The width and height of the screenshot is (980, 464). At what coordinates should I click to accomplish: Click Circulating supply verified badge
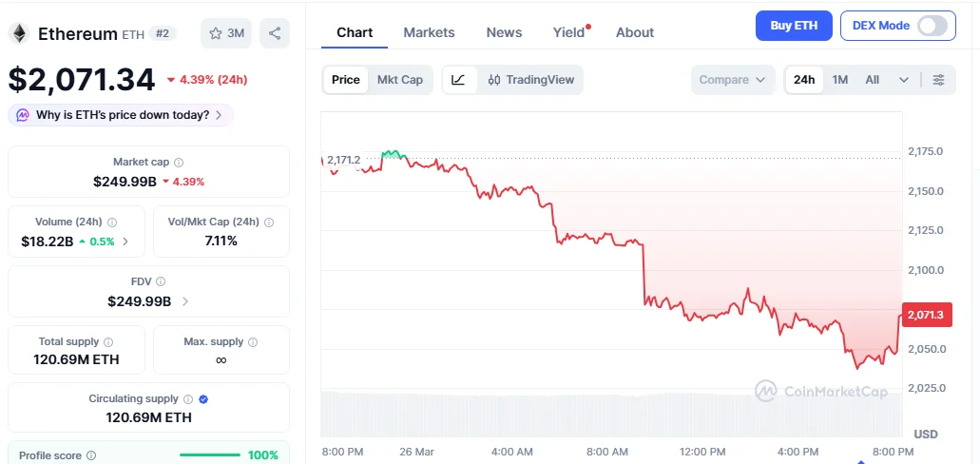(x=203, y=399)
